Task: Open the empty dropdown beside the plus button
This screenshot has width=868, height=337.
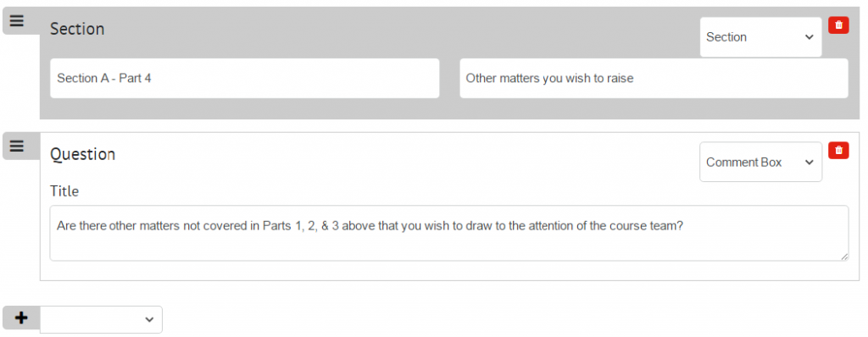Action: (102, 320)
